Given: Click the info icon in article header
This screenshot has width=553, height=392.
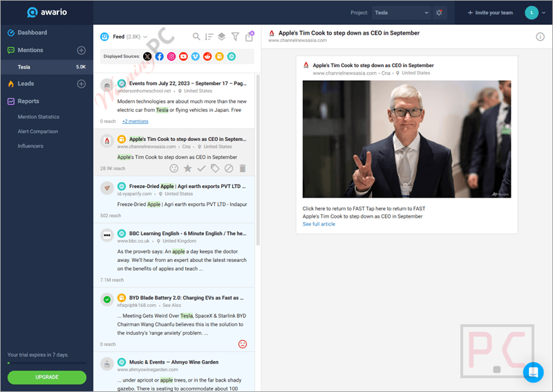Looking at the screenshot, I should click(540, 37).
